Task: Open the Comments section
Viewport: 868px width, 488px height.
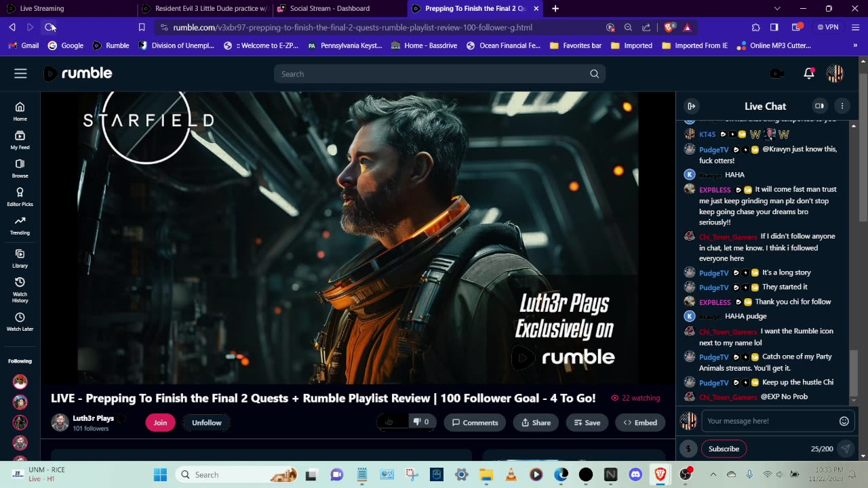Action: pos(475,422)
